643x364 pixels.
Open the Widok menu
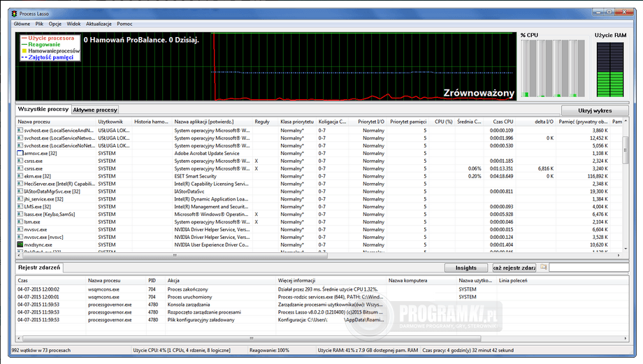(x=74, y=24)
